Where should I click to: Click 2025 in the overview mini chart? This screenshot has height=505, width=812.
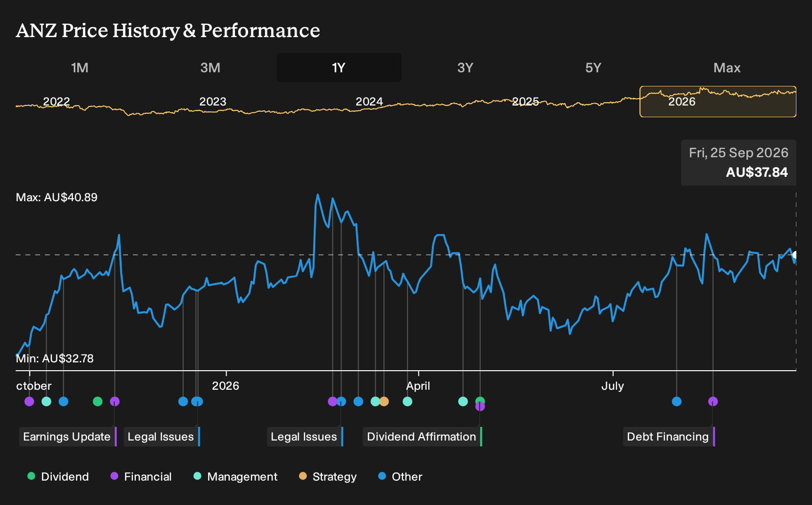click(526, 102)
